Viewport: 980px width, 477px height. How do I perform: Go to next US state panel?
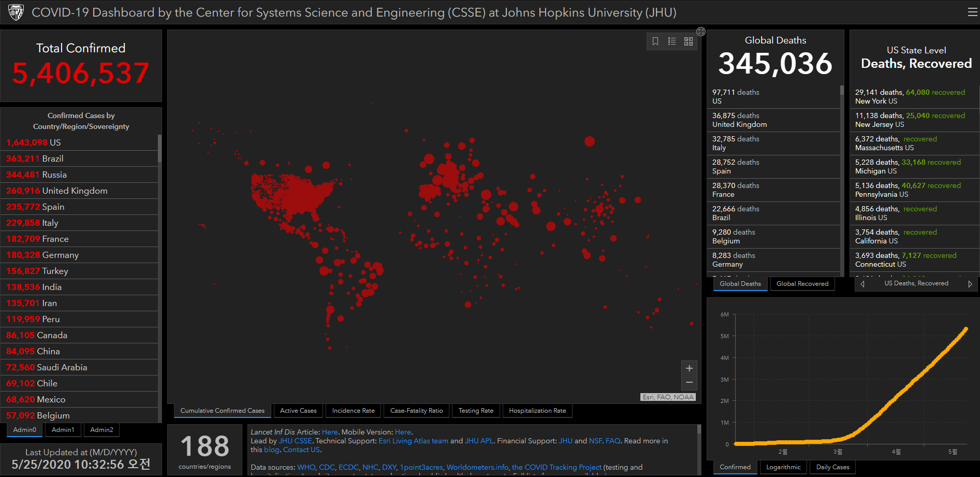(970, 284)
